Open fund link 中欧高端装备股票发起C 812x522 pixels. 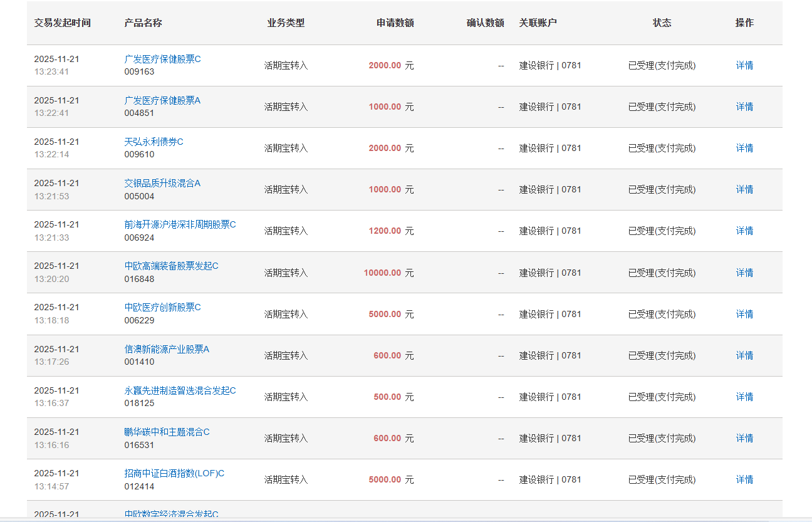[x=171, y=266]
